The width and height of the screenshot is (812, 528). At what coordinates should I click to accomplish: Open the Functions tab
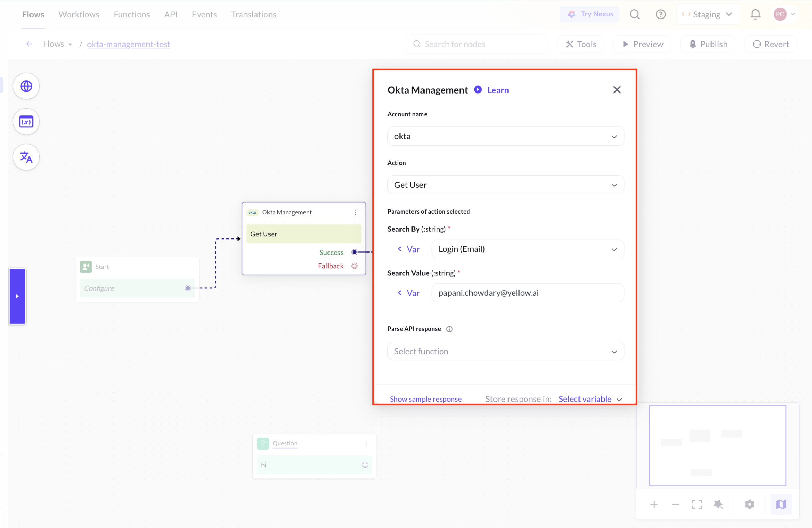click(x=132, y=14)
